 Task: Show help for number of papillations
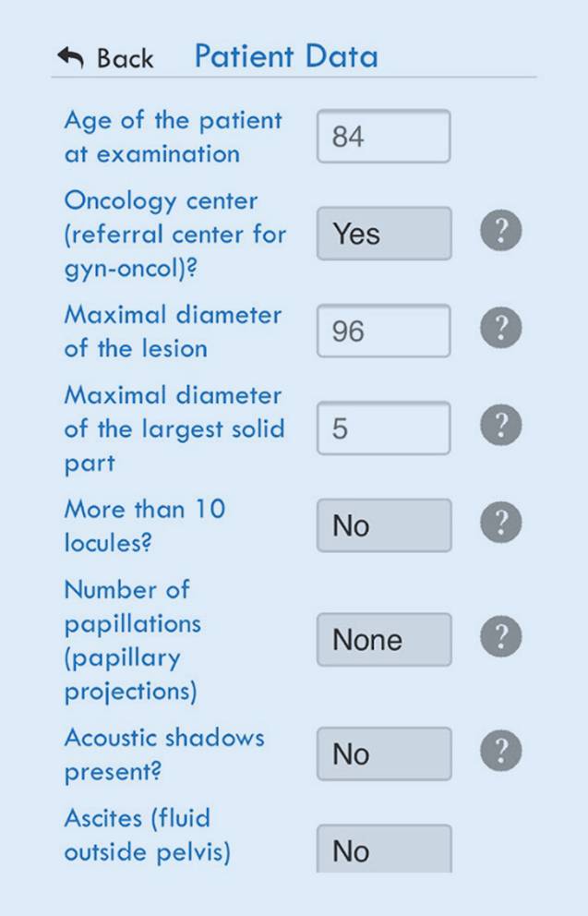500,637
